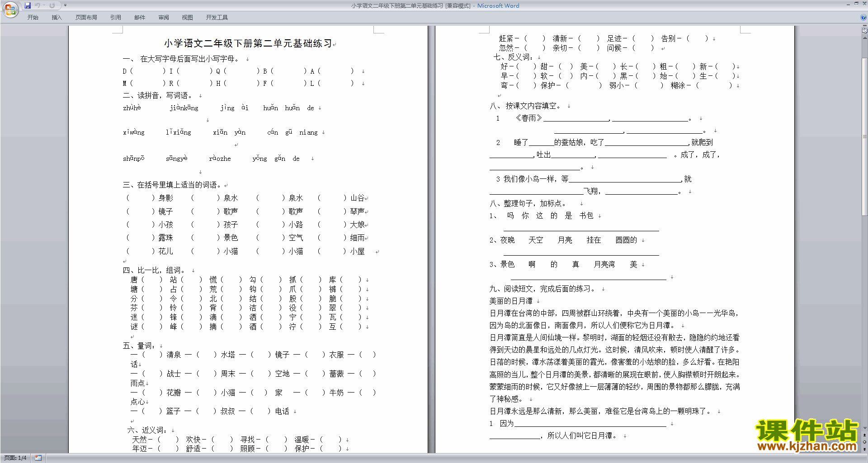The image size is (868, 463).
Task: Click heading 八、整理句子，加标点
Action: (x=528, y=204)
